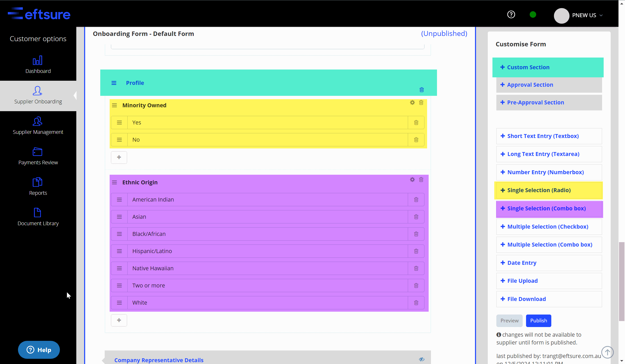Screen dimensions: 625x364
Task: Click the page vertical scrollbar thumb
Action: tap(622, 281)
